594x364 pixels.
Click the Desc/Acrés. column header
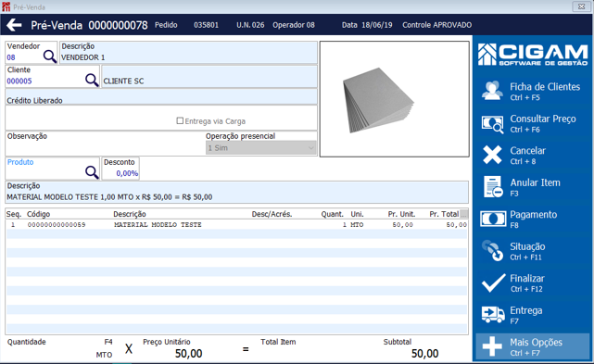coord(272,214)
